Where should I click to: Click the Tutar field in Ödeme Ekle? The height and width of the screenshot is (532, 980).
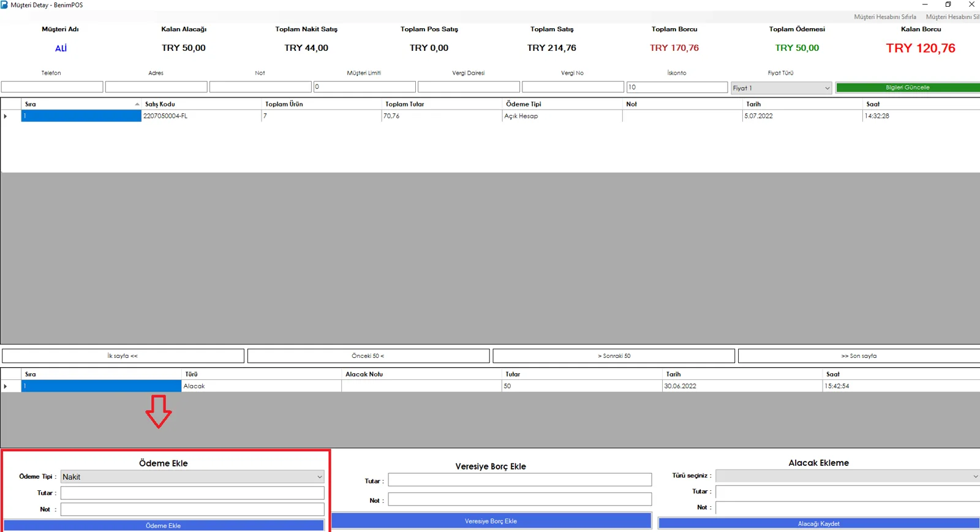[192, 493]
